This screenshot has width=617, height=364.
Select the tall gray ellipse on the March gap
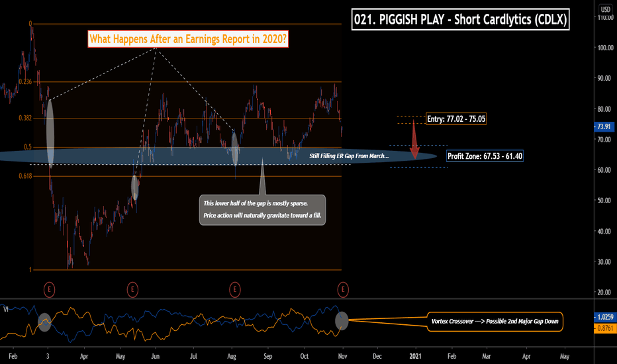click(50, 134)
